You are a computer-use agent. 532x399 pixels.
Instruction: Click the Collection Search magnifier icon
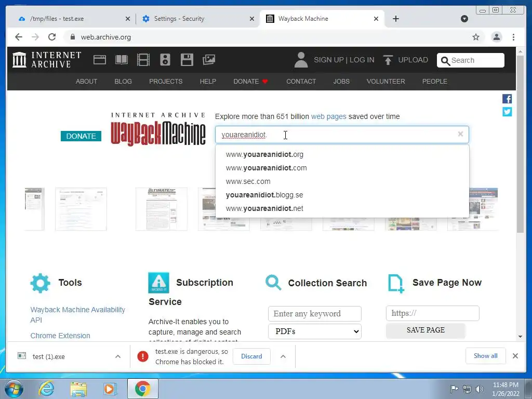click(x=273, y=282)
